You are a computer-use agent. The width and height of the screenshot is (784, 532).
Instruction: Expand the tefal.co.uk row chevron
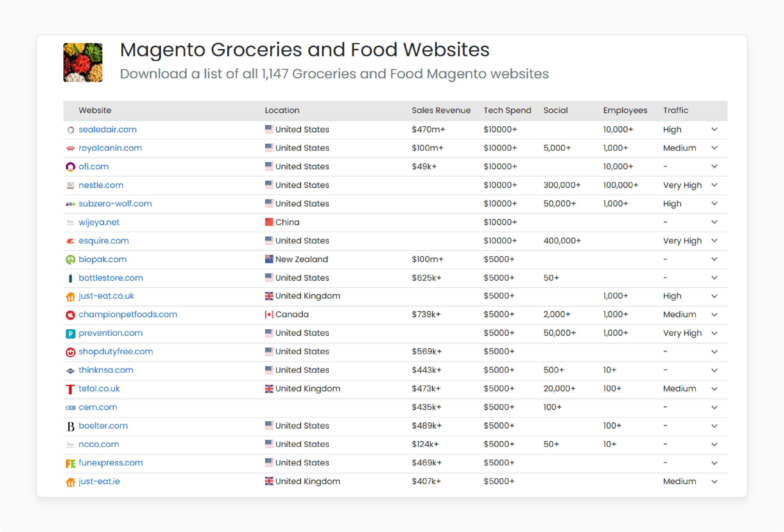[714, 389]
